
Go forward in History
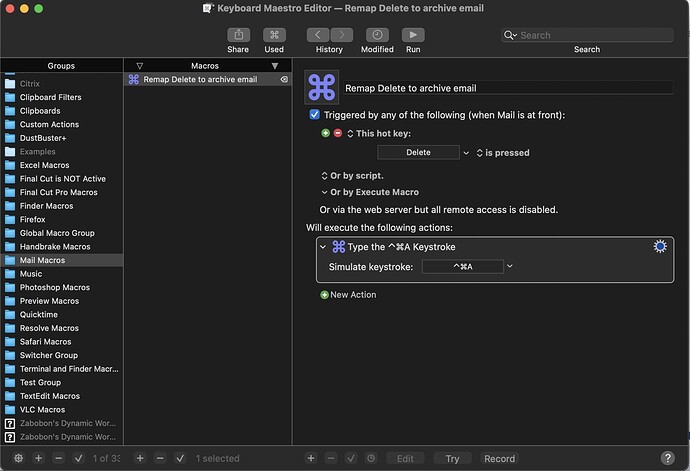[341, 35]
